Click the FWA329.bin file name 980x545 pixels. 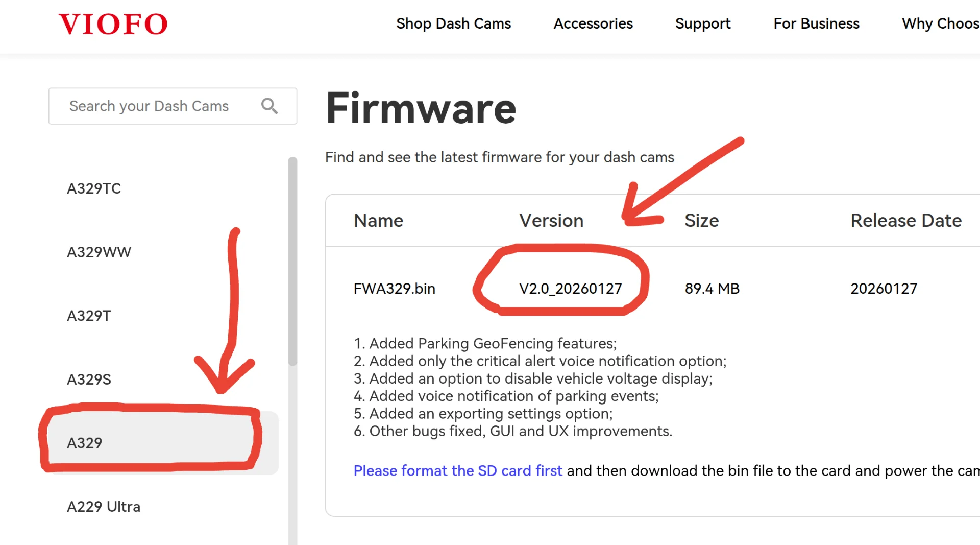(395, 289)
